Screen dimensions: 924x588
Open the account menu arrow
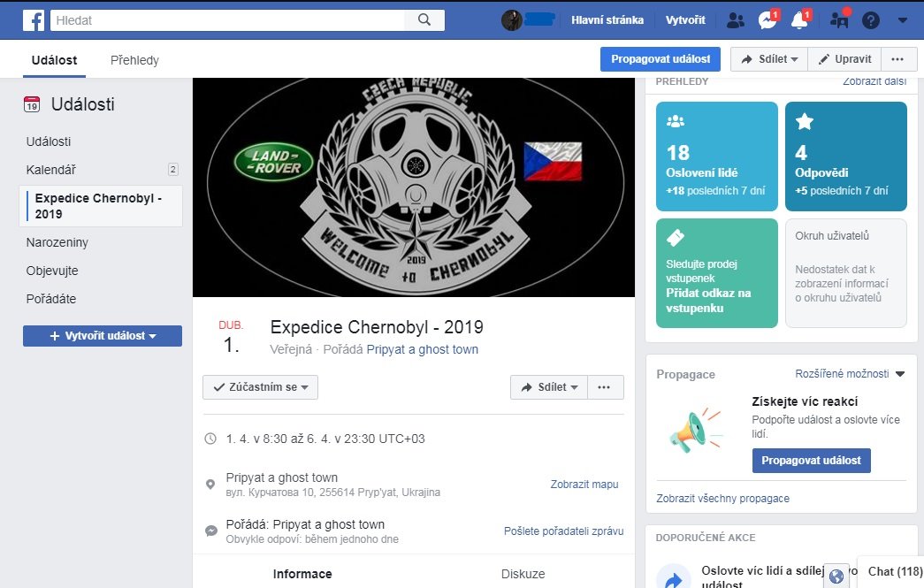[x=903, y=20]
